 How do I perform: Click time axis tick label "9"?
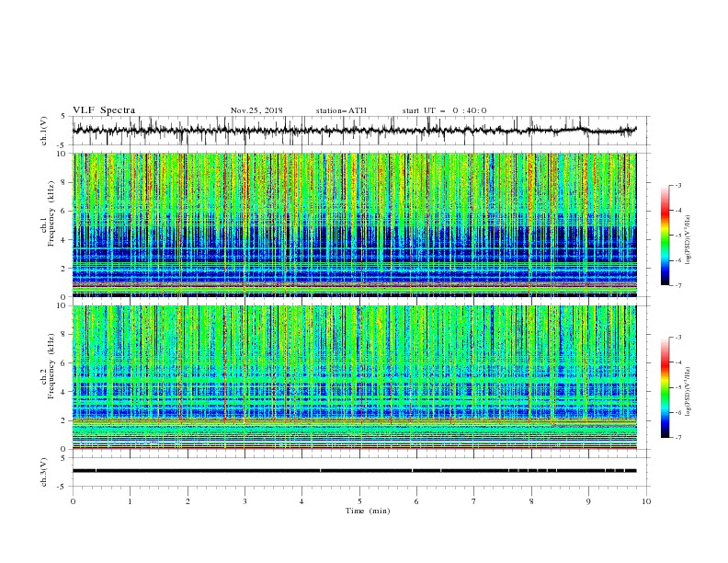tap(588, 501)
